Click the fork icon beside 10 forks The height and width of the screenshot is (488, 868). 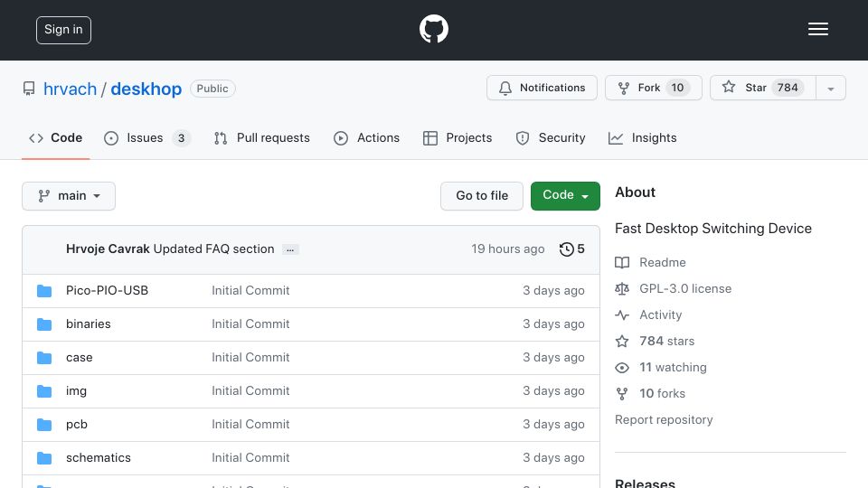622,394
